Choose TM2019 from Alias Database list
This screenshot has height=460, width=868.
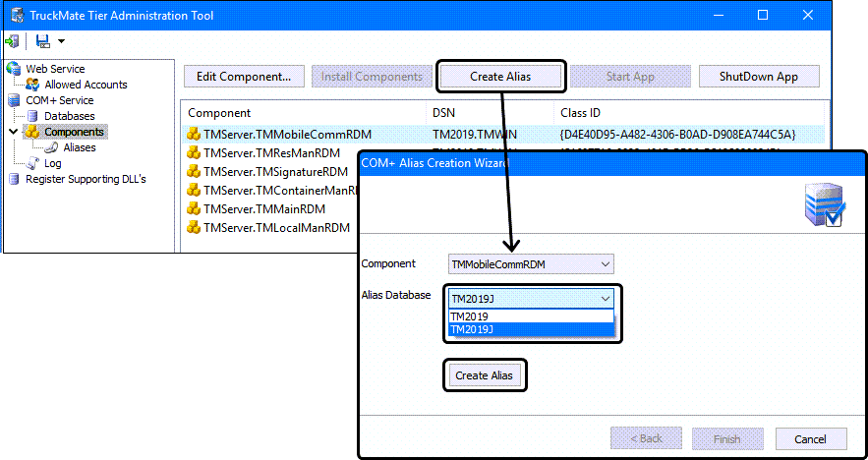coord(531,316)
